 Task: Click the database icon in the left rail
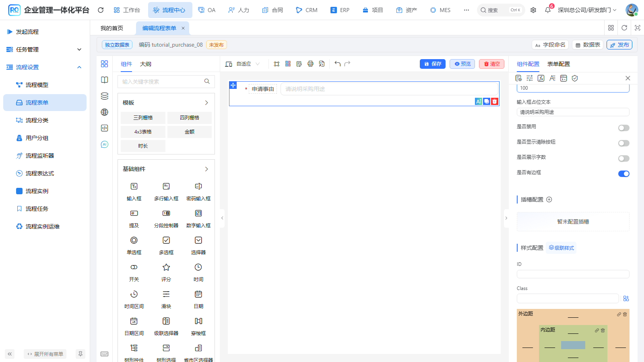click(105, 96)
